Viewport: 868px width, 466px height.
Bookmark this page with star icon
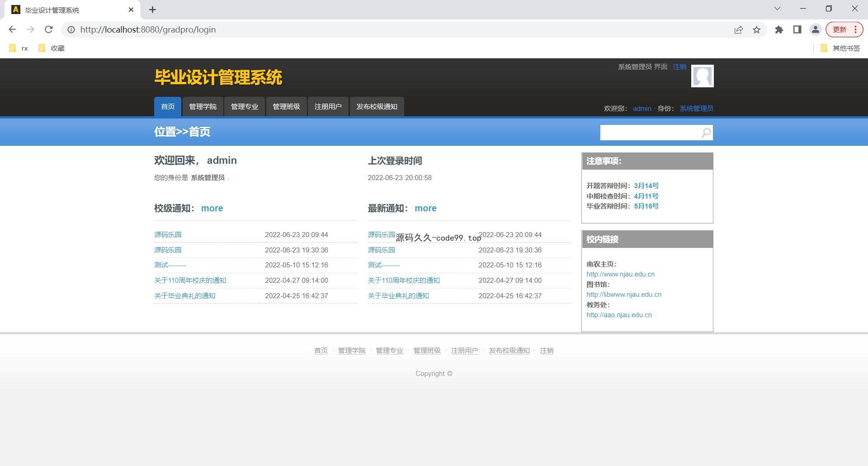tap(756, 29)
